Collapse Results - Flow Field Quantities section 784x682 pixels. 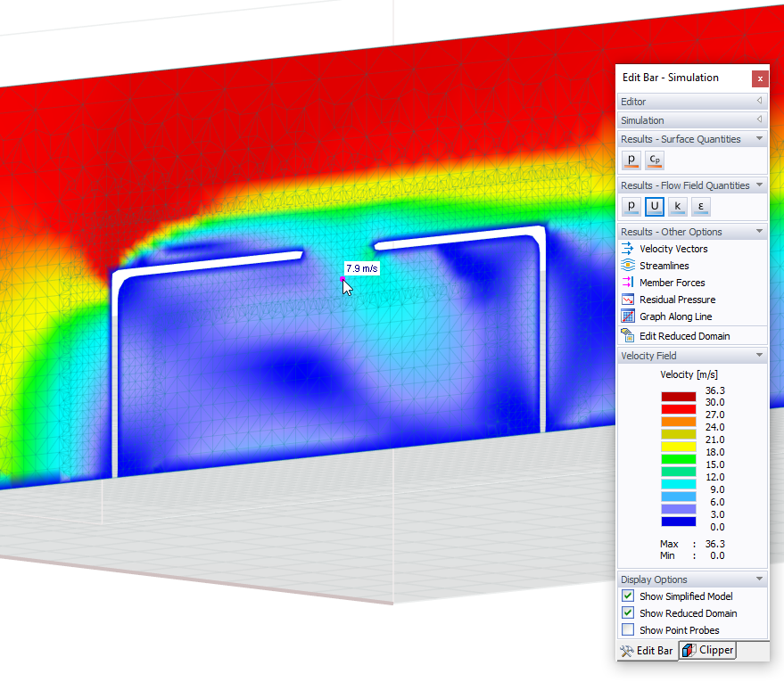(x=759, y=185)
